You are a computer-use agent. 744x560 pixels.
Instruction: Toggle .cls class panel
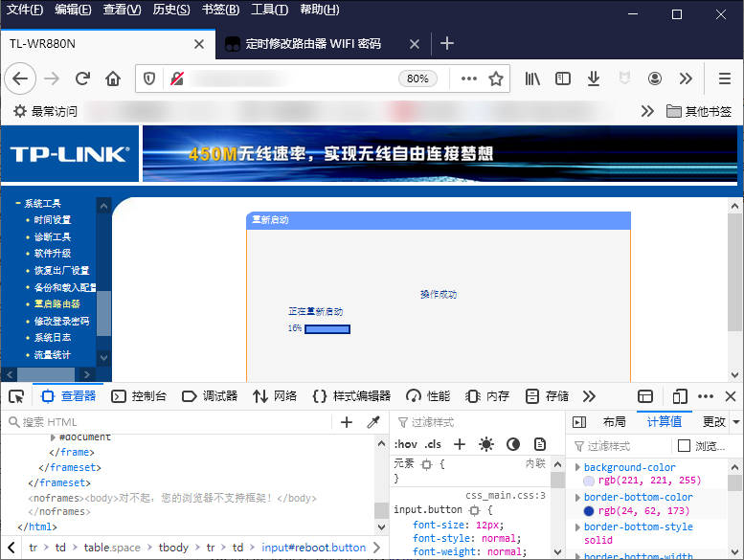tap(432, 444)
